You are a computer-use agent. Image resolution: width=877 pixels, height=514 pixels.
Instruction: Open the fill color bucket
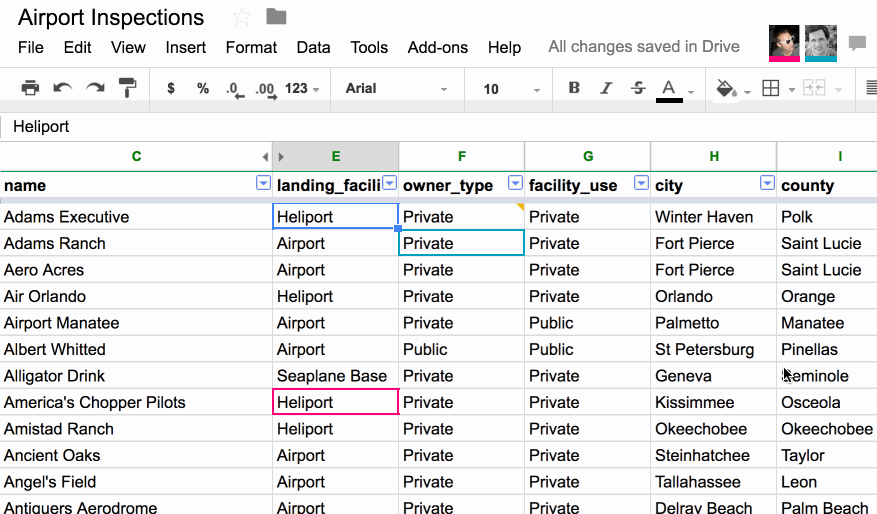pos(726,89)
